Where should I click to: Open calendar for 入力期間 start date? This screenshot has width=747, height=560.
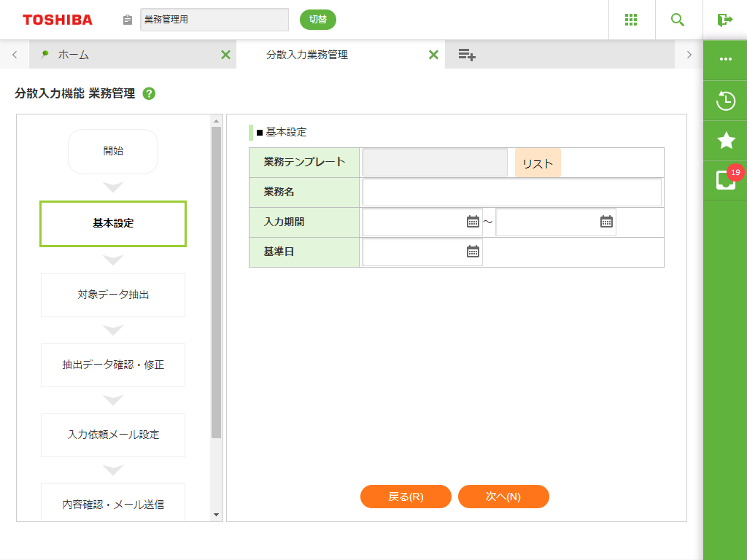473,222
